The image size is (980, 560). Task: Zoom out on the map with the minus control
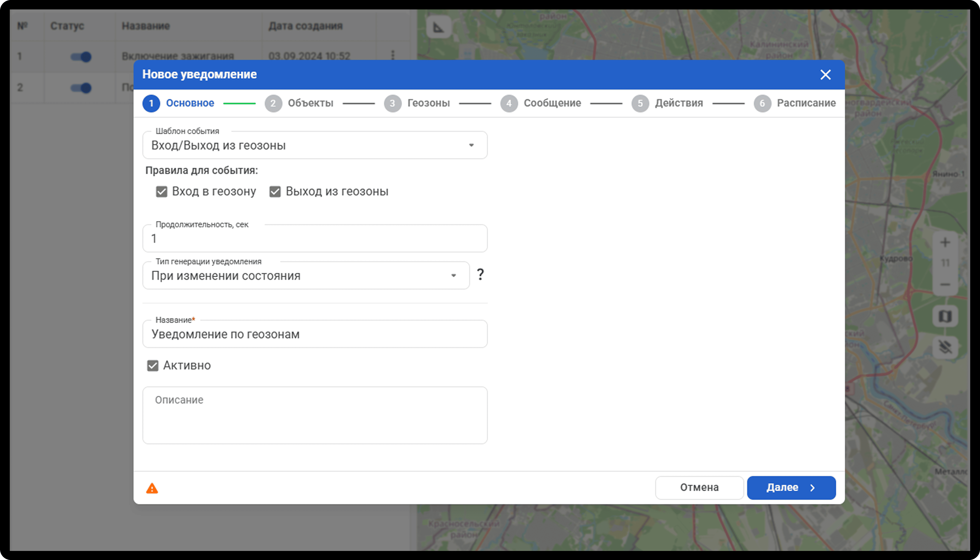point(945,285)
